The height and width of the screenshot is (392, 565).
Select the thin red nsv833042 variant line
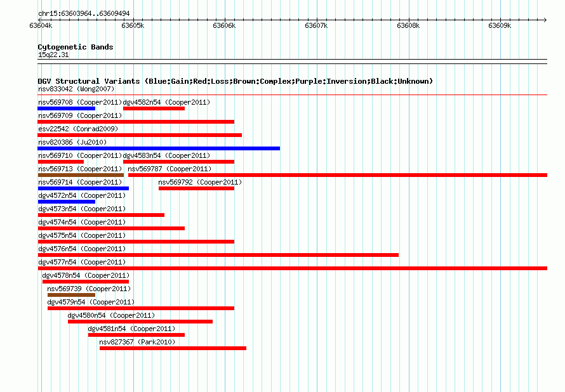click(292, 95)
